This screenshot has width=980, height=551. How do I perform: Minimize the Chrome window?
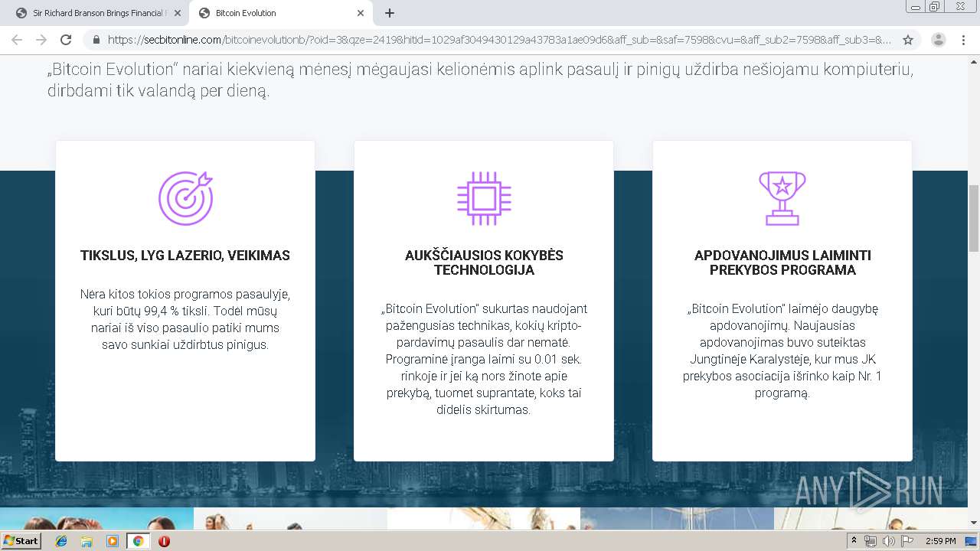tap(916, 7)
